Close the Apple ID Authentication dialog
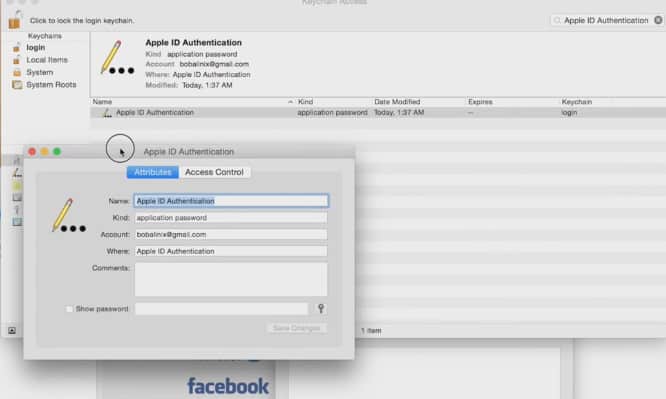 point(32,152)
